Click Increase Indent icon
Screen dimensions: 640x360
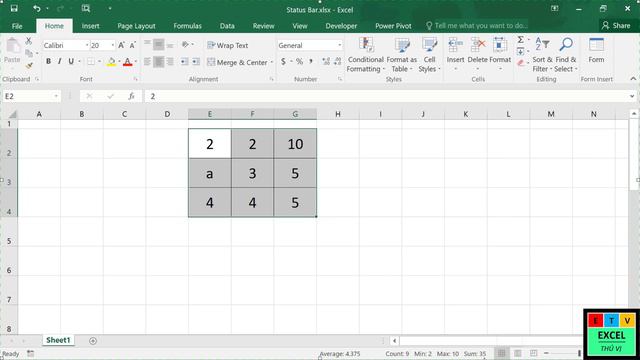click(196, 62)
